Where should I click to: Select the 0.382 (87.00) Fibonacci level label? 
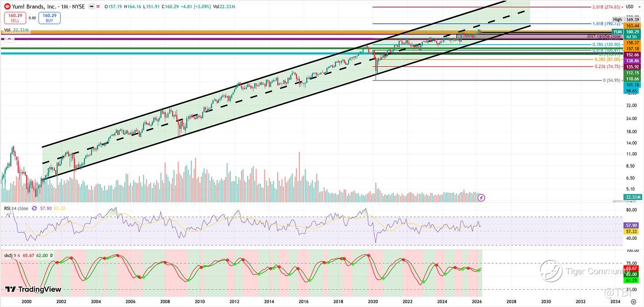pos(608,59)
